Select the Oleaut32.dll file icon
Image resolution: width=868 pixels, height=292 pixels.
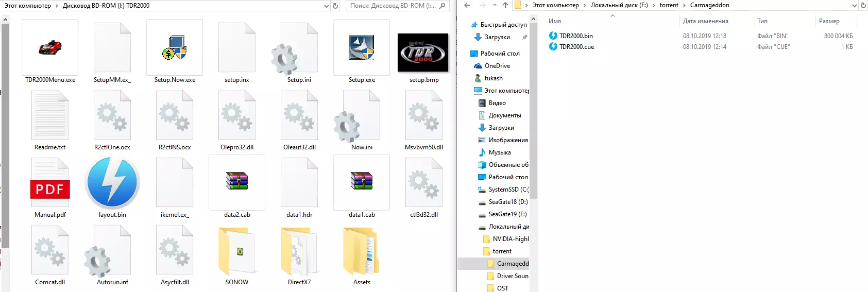pos(299,115)
